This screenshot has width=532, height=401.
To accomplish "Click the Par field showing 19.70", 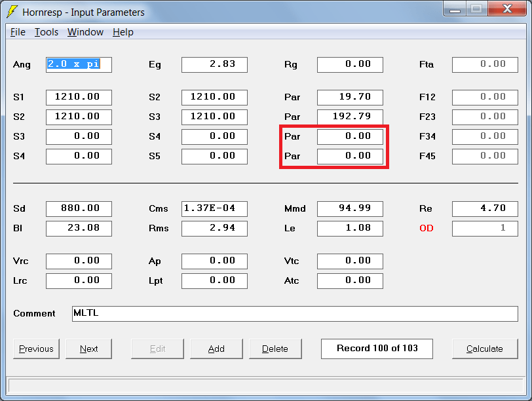I will pos(350,98).
